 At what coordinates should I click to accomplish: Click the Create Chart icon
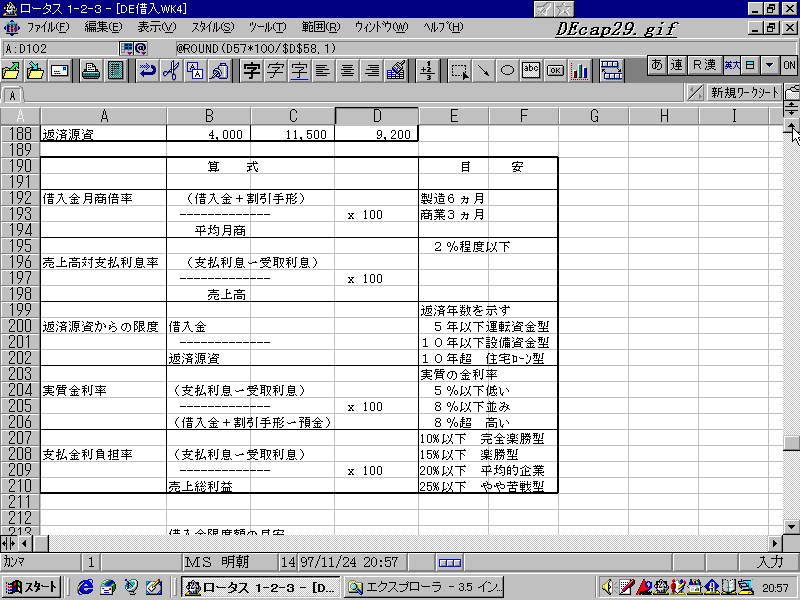coord(580,70)
